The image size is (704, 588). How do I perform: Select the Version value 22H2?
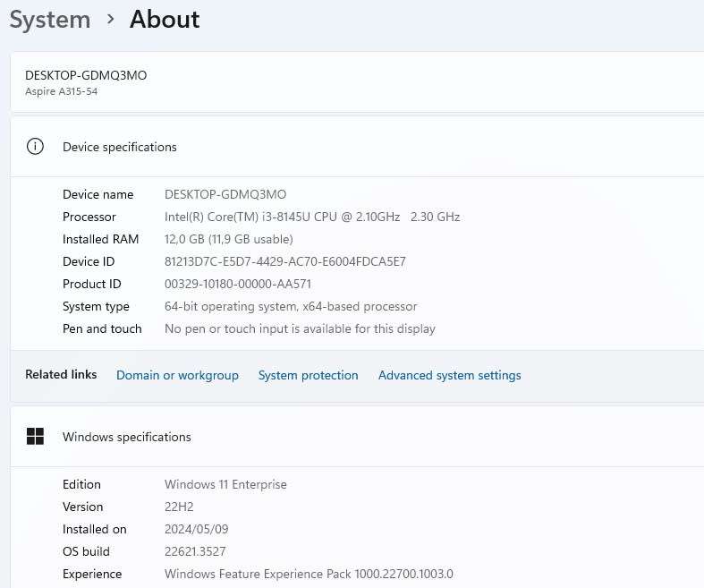point(179,507)
